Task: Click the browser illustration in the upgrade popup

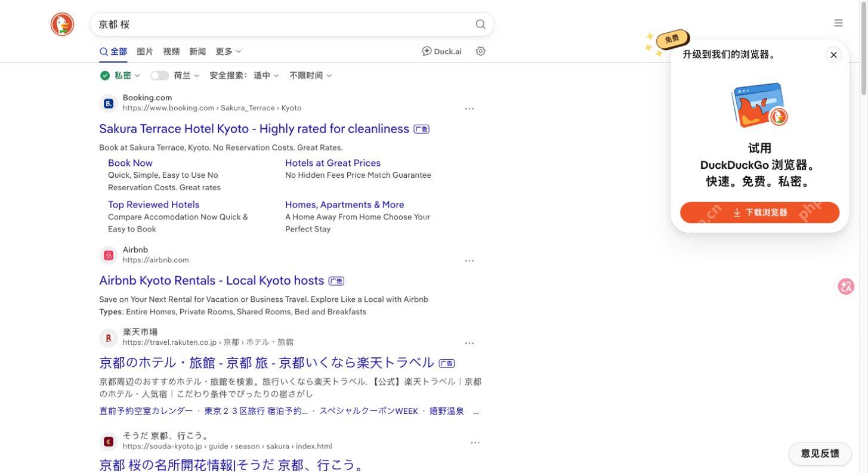Action: pyautogui.click(x=759, y=105)
